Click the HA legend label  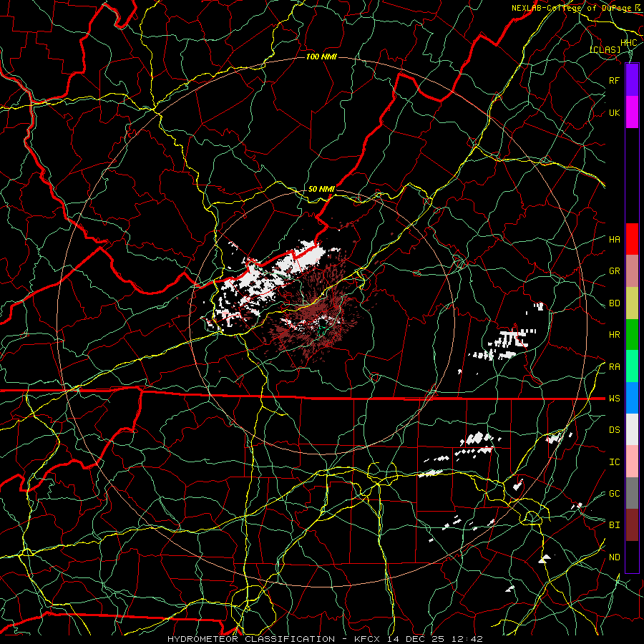tap(615, 240)
